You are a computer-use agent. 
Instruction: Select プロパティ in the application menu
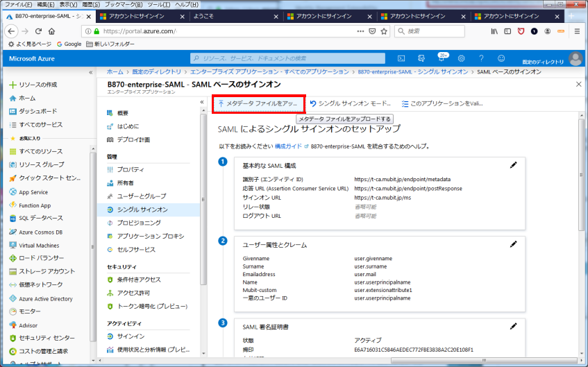coord(125,170)
